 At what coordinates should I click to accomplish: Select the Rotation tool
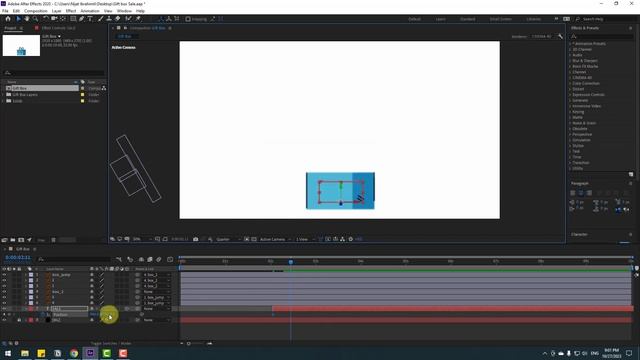[46, 19]
